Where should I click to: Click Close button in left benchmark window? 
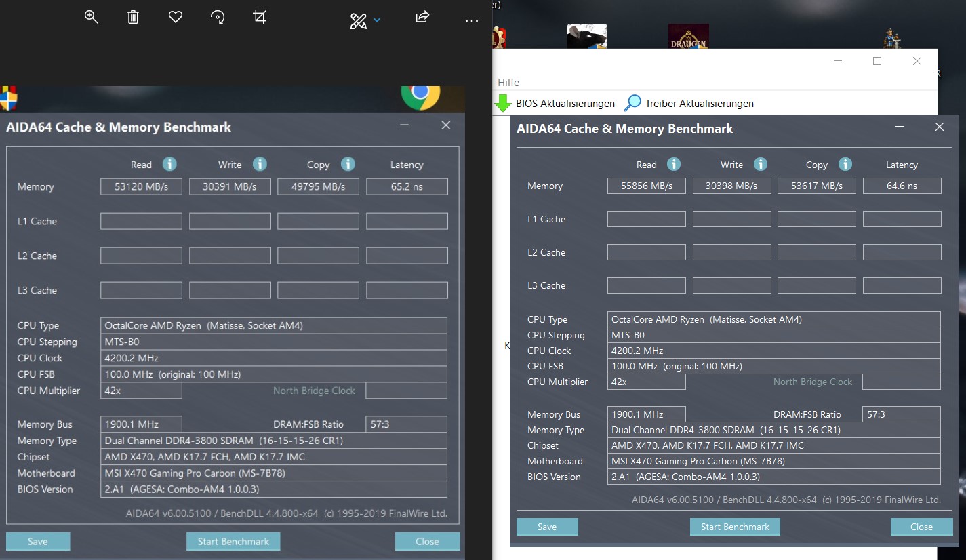click(427, 541)
